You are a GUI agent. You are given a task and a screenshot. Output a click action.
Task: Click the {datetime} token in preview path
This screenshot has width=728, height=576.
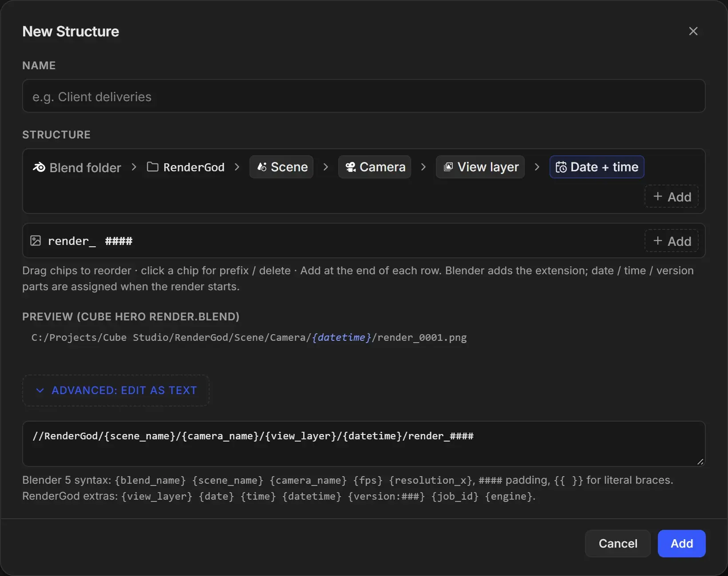[341, 337]
